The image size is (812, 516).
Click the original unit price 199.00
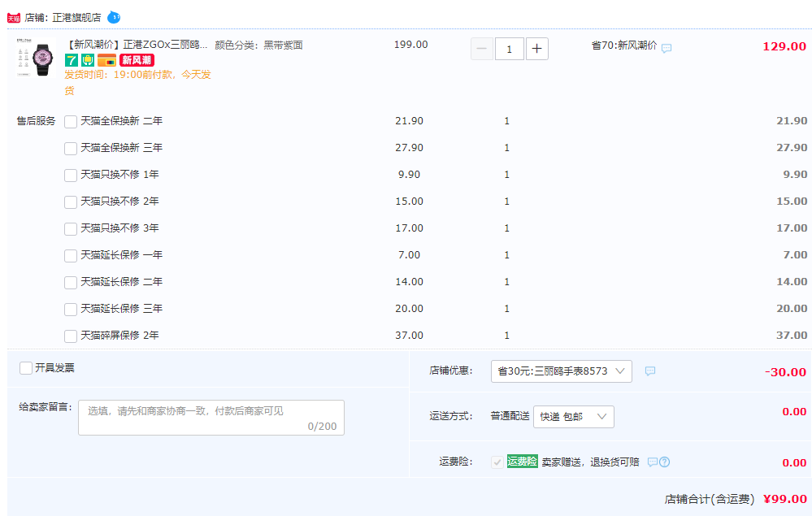tap(410, 45)
